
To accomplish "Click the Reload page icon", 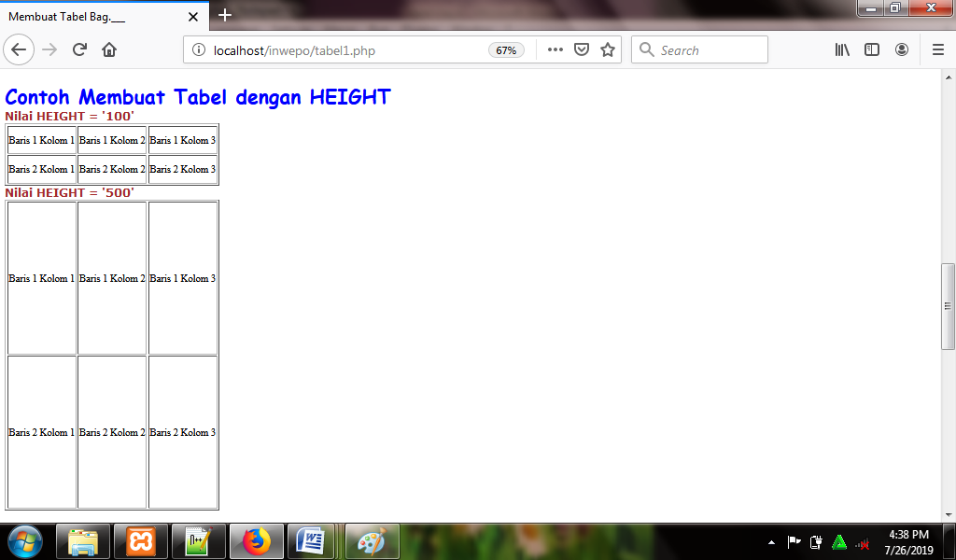I will tap(78, 49).
